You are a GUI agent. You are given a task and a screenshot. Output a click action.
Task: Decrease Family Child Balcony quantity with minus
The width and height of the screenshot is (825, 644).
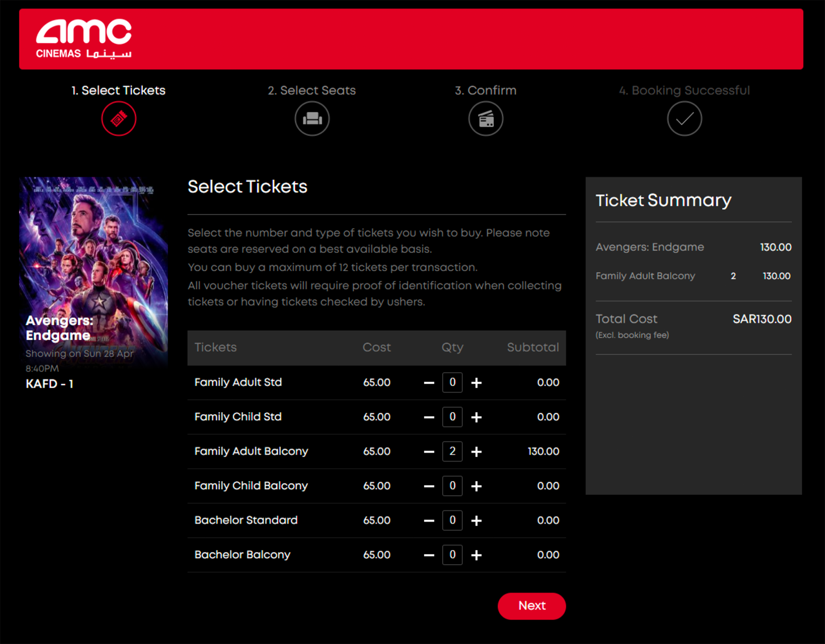coord(429,486)
